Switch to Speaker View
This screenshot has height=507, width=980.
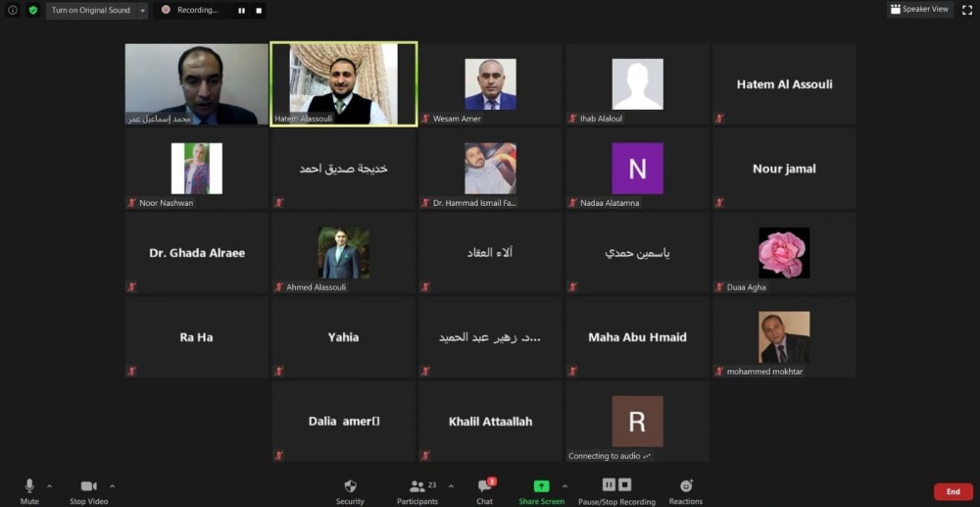pyautogui.click(x=920, y=10)
